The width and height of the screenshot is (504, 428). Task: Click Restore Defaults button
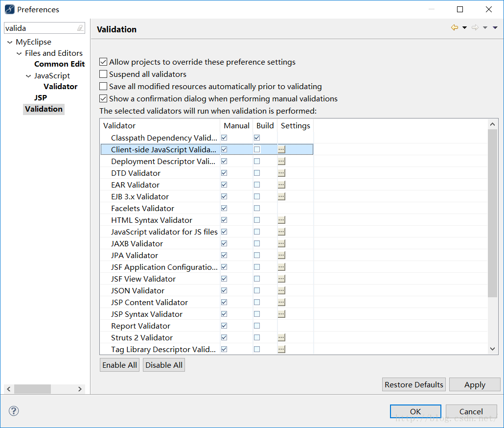point(413,384)
